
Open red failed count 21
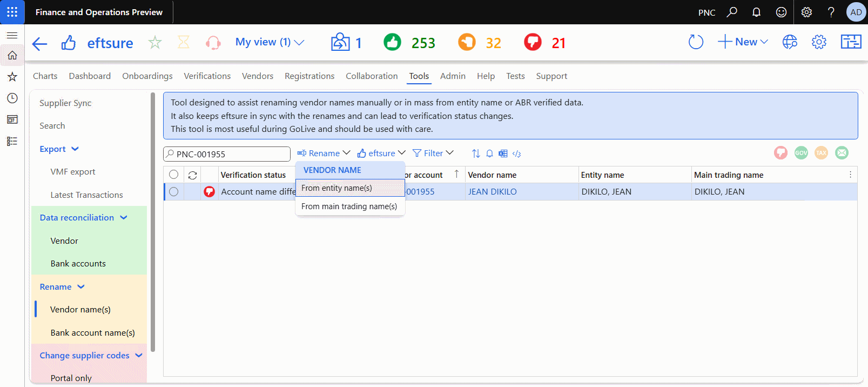click(x=545, y=43)
